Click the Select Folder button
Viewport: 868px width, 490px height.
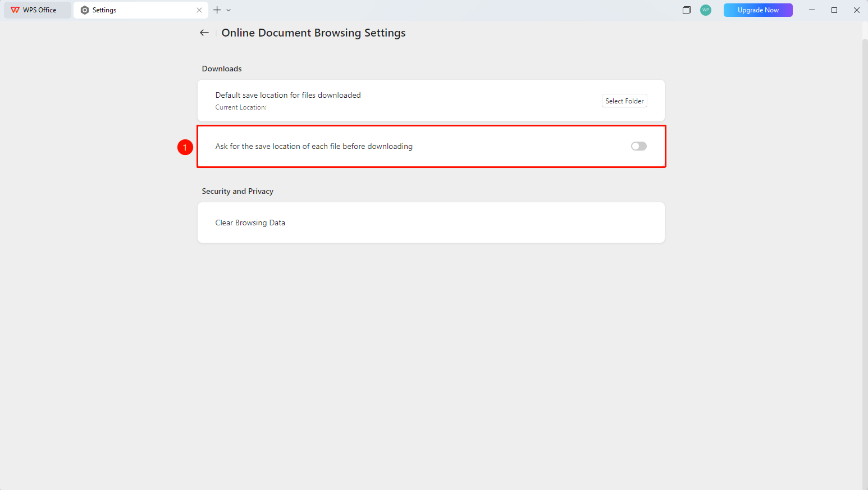tap(624, 101)
